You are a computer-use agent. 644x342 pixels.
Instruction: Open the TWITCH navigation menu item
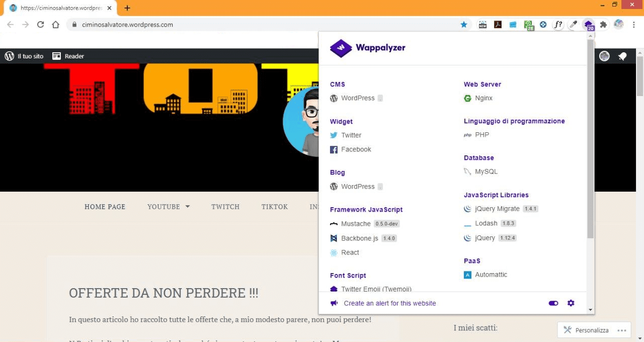225,207
